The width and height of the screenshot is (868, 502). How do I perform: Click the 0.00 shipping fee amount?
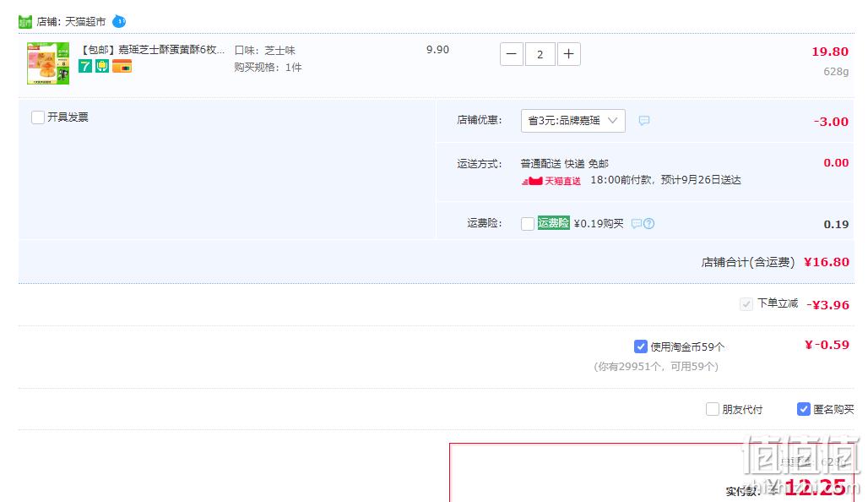point(836,162)
